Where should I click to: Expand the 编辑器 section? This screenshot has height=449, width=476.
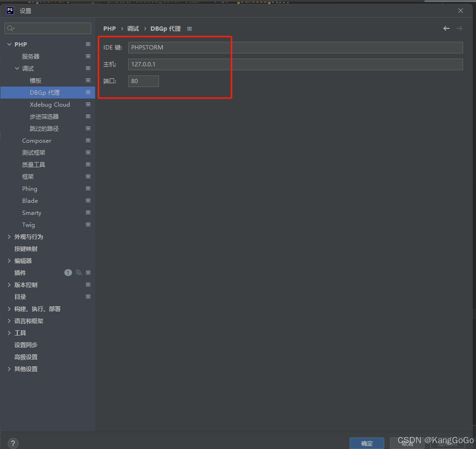[x=9, y=261]
